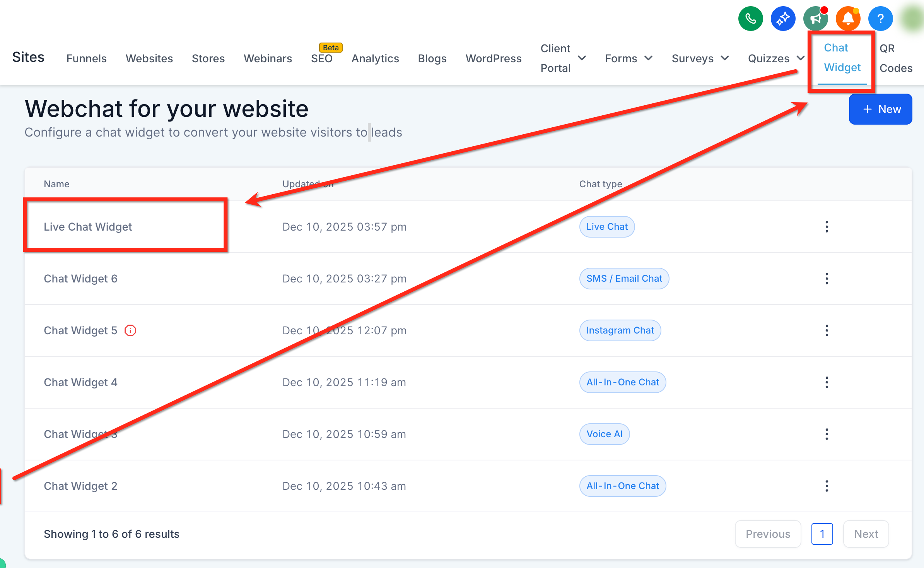
Task: Create a new chat widget with New button
Action: pyautogui.click(x=880, y=109)
